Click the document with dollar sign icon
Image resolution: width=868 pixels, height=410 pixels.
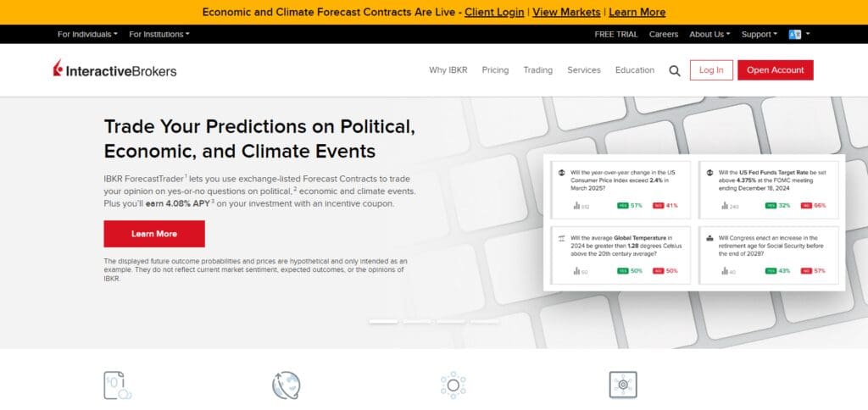(117, 385)
